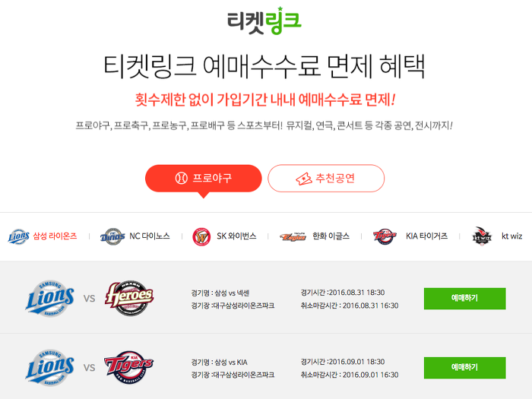Screen dimensions: 532x399
Task: Select the kt wiz team logo
Action: 482,236
